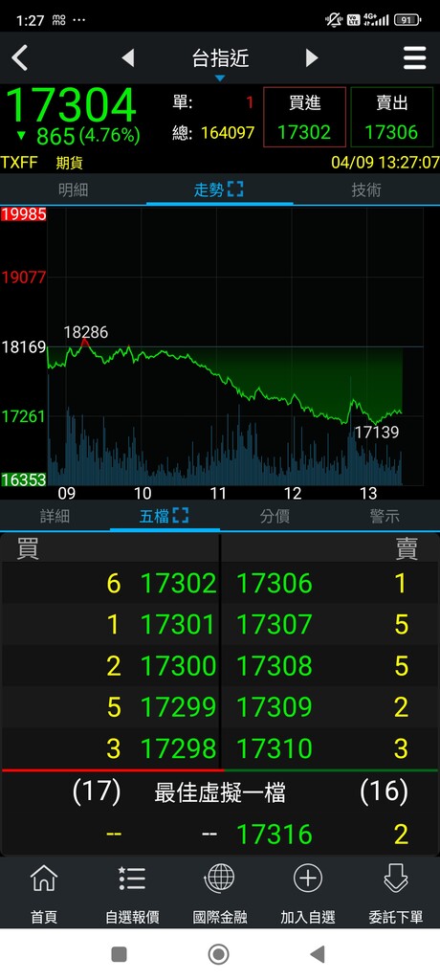Viewport: 440px width, 980px height.
Task: Select the 明細 tab
Action: (x=73, y=190)
